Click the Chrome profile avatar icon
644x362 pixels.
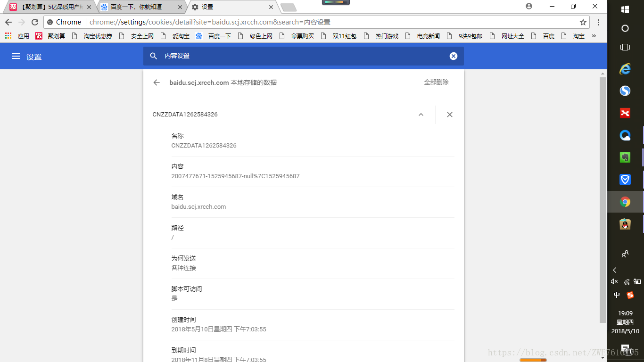tap(528, 6)
